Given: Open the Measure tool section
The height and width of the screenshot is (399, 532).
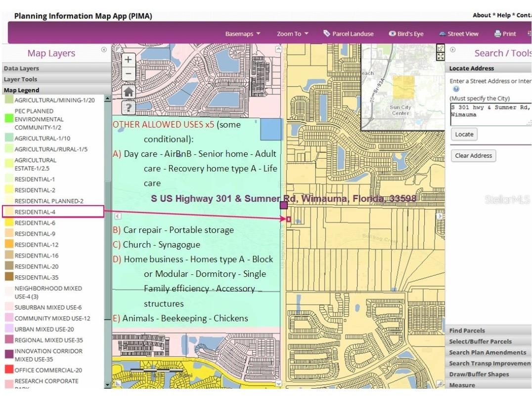Looking at the screenshot, I should click(462, 385).
